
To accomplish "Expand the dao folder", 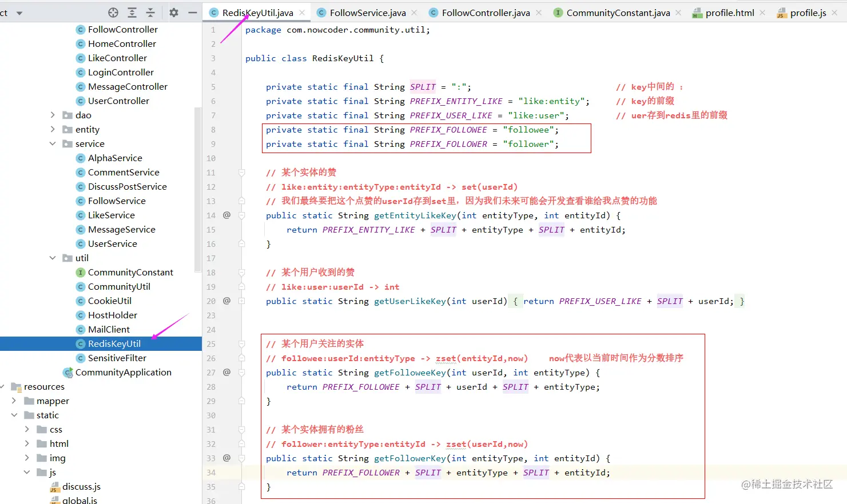I will [x=53, y=115].
